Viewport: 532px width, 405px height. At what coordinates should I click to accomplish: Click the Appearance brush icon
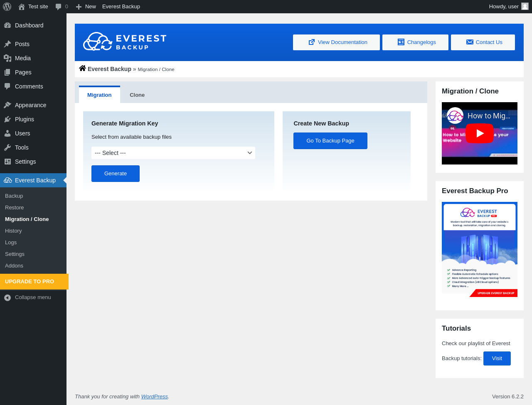(x=7, y=105)
